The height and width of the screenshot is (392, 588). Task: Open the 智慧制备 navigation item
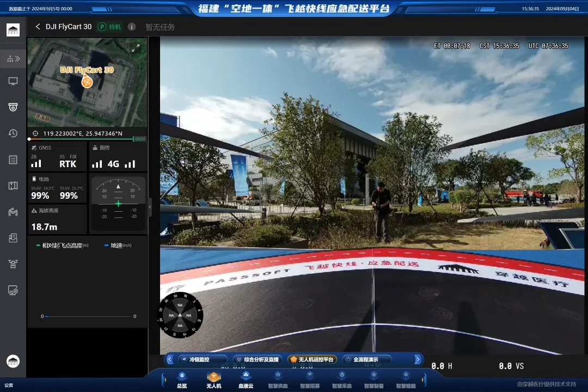[374, 379]
